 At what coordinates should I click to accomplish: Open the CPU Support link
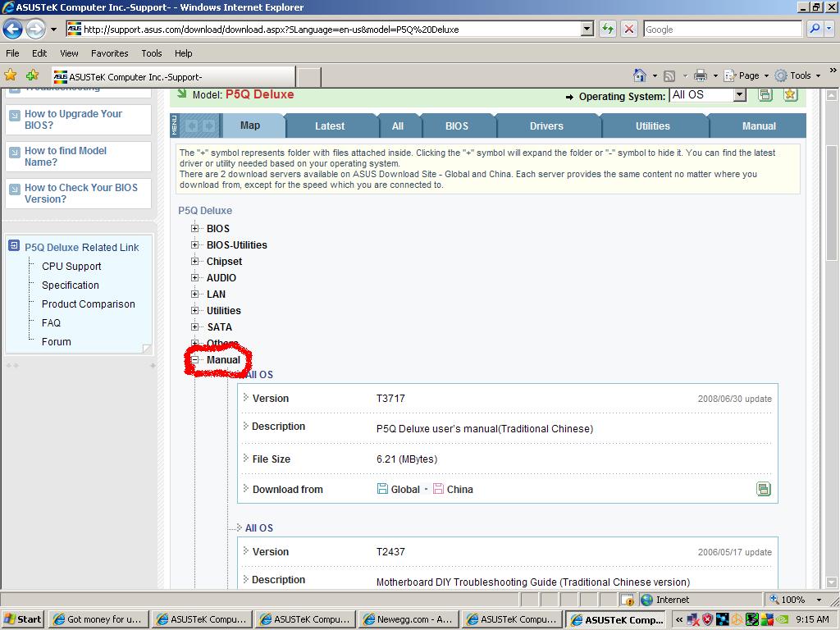[x=71, y=267]
